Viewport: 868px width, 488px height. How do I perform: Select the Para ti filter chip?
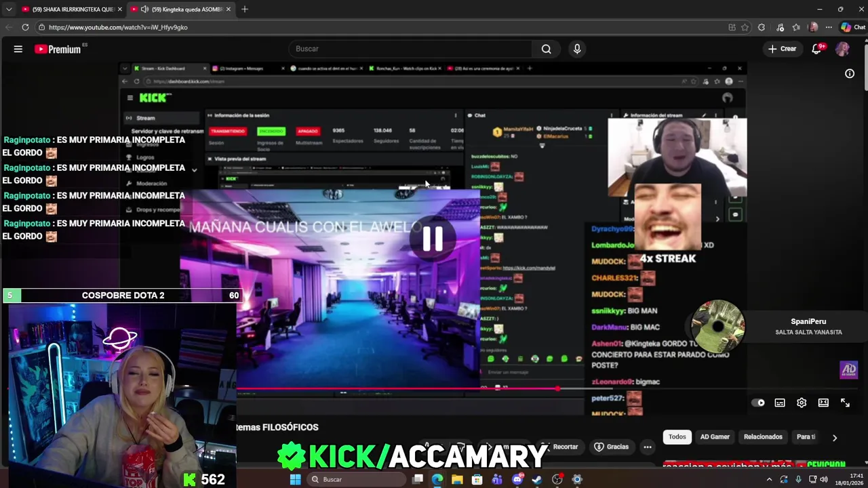pyautogui.click(x=806, y=436)
